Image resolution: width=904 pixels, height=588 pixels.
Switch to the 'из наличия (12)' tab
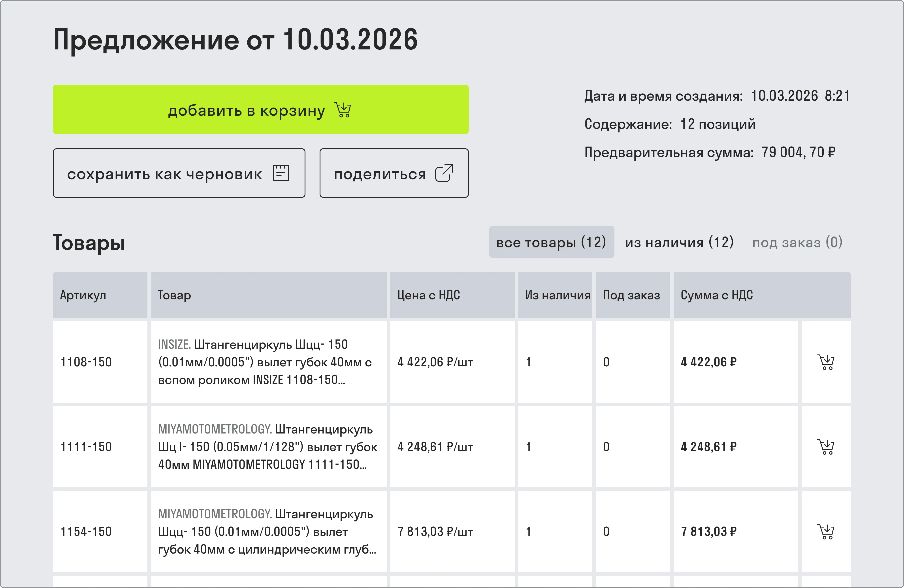(680, 242)
